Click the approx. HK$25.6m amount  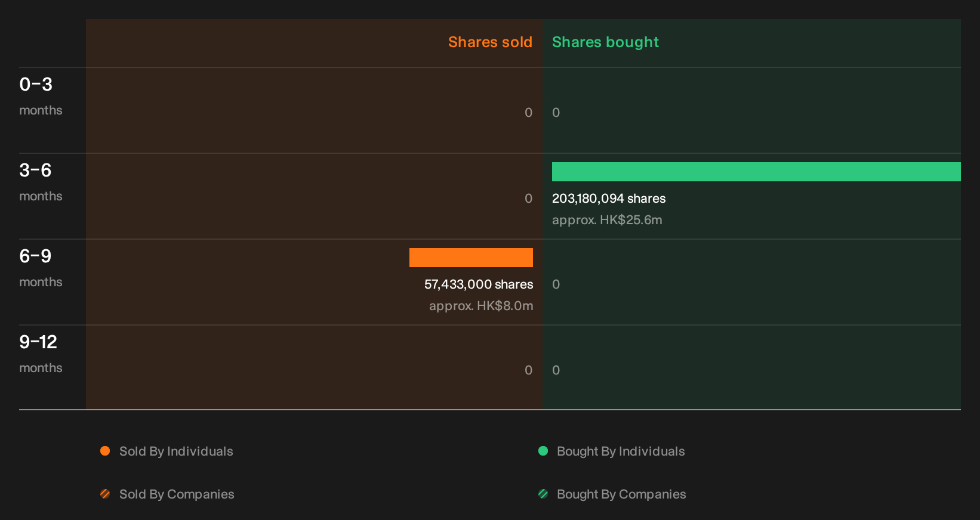607,220
